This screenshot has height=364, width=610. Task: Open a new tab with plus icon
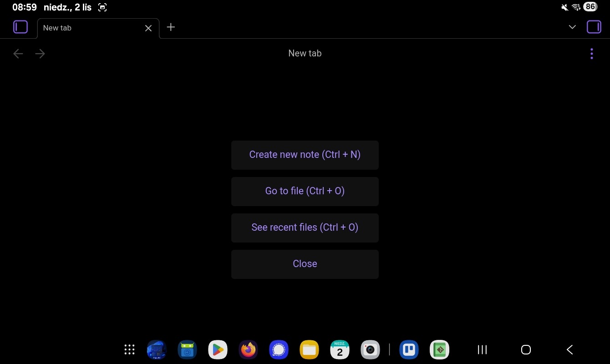171,27
